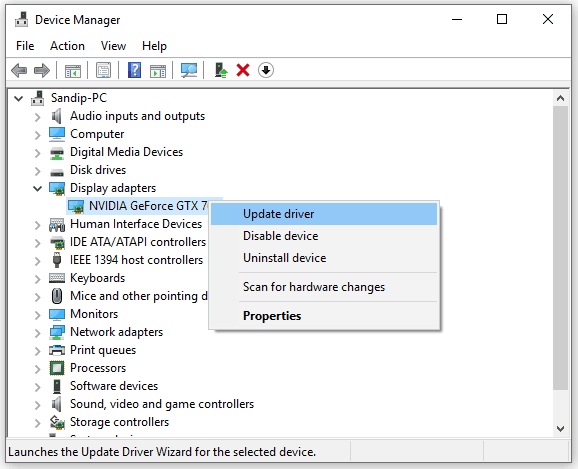578x469 pixels.
Task: Expand the Processors category arrow
Action: [37, 369]
